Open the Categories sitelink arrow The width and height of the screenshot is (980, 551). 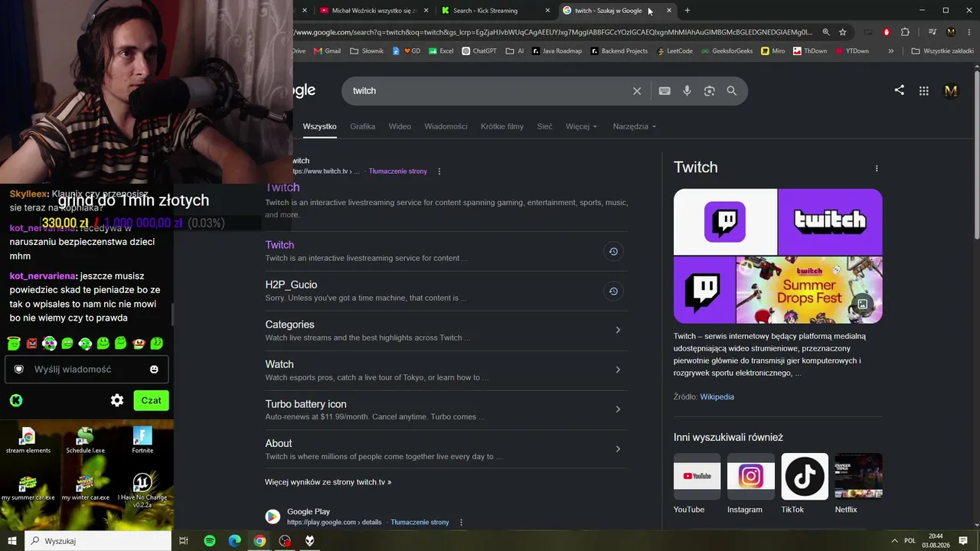618,330
